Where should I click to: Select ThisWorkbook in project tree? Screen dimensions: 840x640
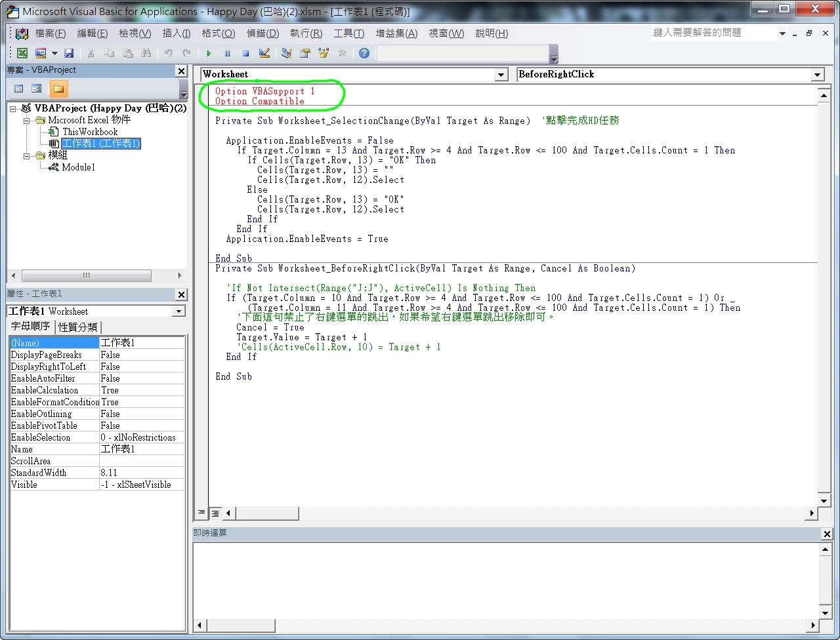(90, 132)
